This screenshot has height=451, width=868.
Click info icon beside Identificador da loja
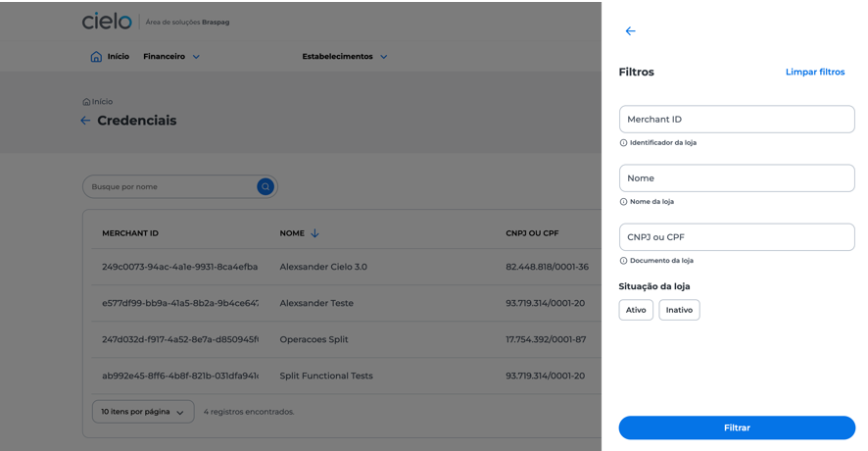pos(623,143)
